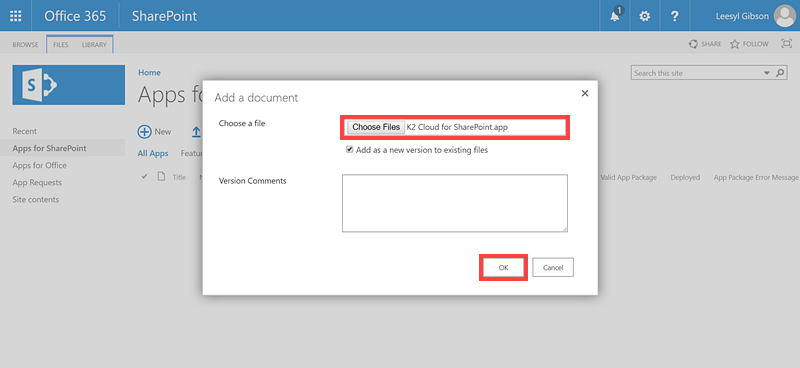Screen dimensions: 800x368
Task: Click the Follow star icon
Action: [735, 44]
